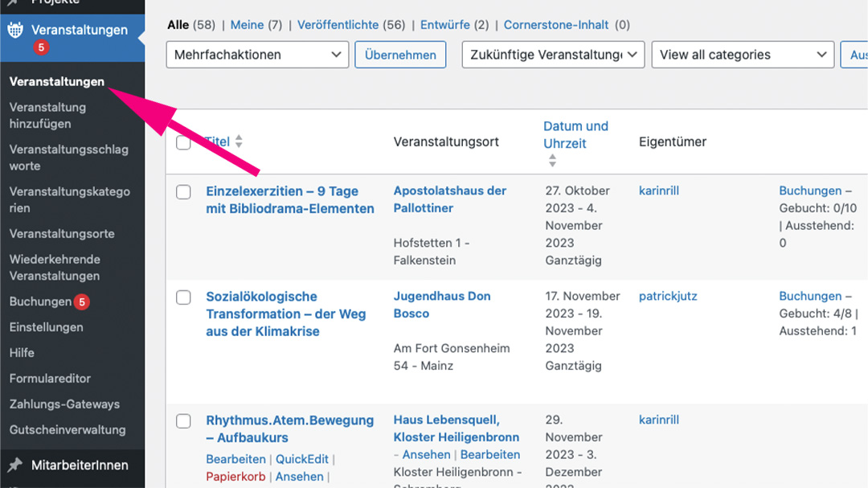Screen dimensions: 868x488
Task: Click the pin icon next to MitarbeiterInnen
Action: [14, 465]
